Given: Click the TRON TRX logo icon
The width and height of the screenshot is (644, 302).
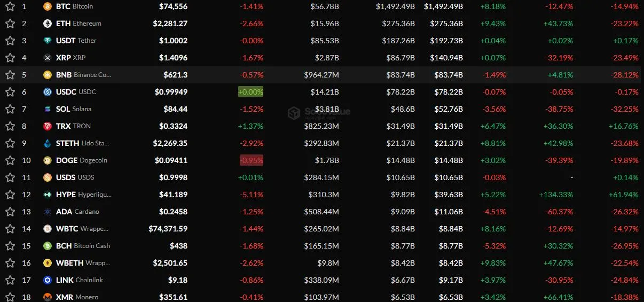Looking at the screenshot, I should pos(48,126).
